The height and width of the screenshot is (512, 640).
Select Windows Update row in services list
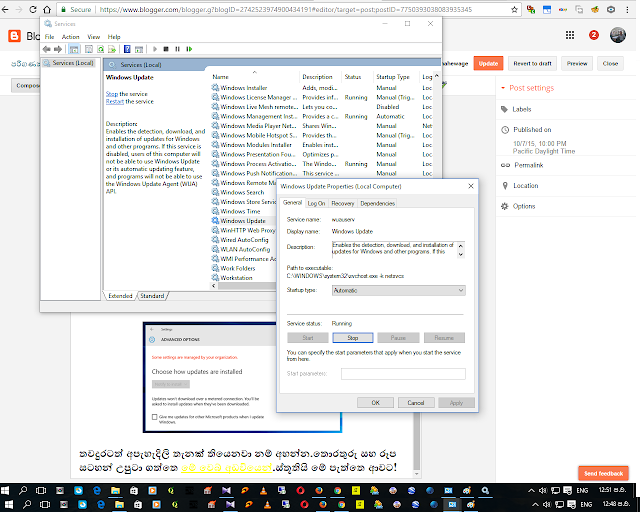click(243, 221)
